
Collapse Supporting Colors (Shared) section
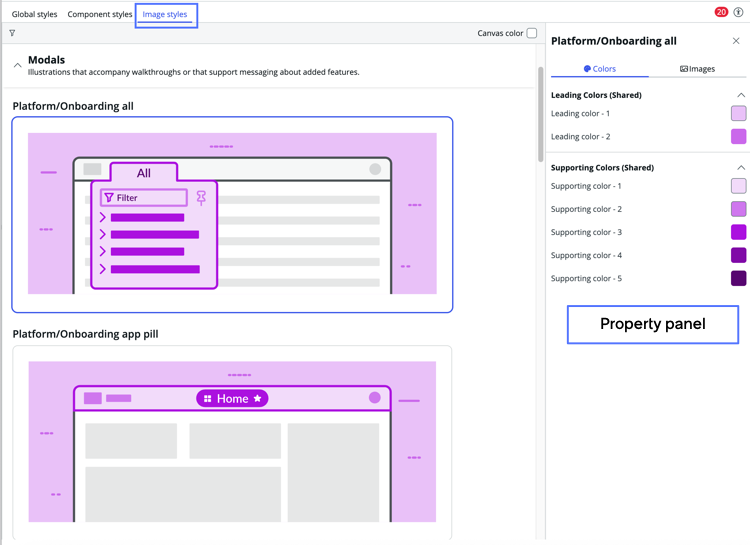[x=741, y=167]
